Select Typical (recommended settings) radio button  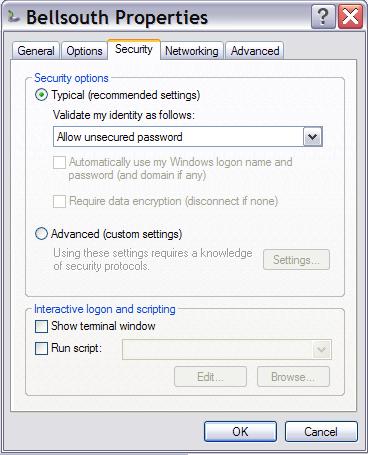point(41,95)
